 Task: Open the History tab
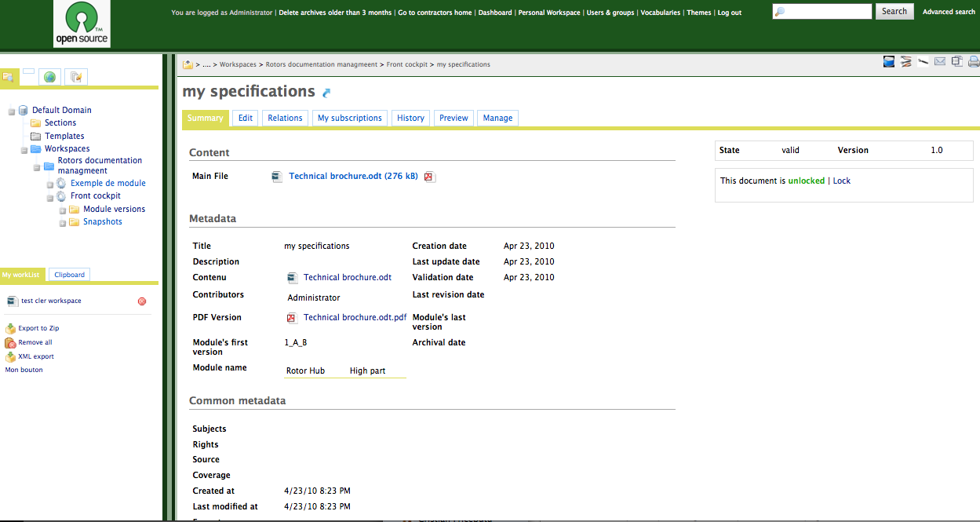410,118
